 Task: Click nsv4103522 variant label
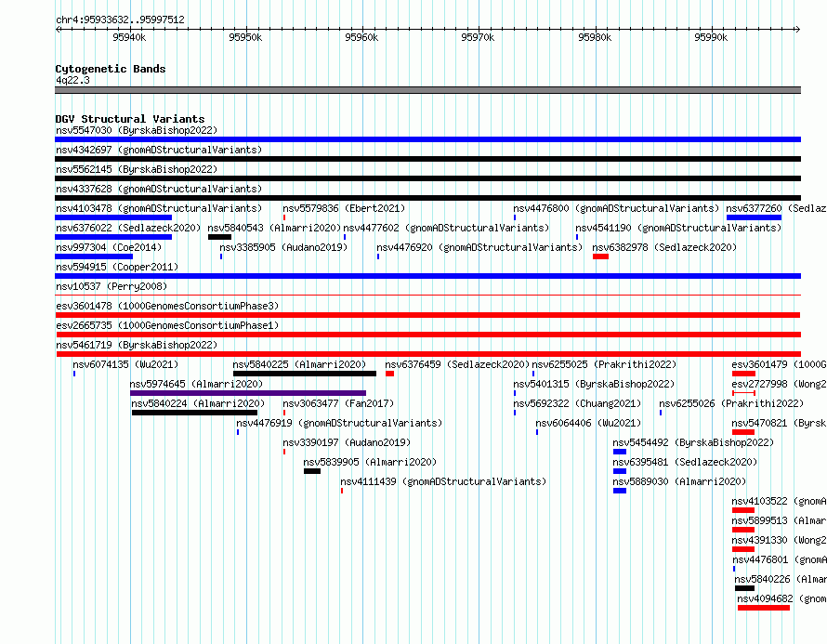(779, 501)
